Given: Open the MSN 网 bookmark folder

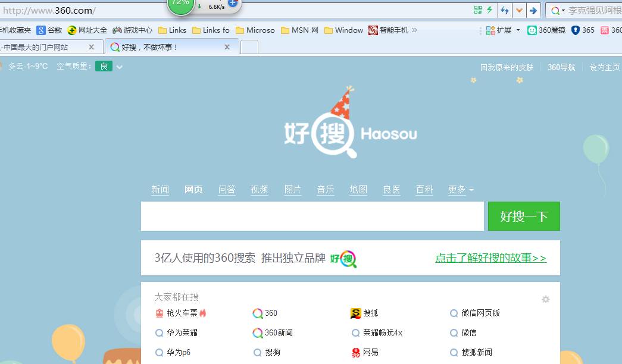Looking at the screenshot, I should (299, 30).
